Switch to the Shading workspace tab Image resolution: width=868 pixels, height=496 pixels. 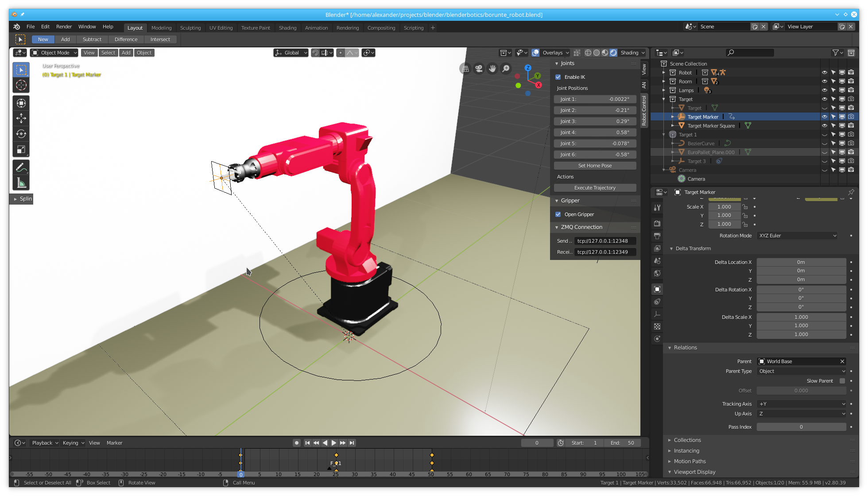click(x=287, y=28)
